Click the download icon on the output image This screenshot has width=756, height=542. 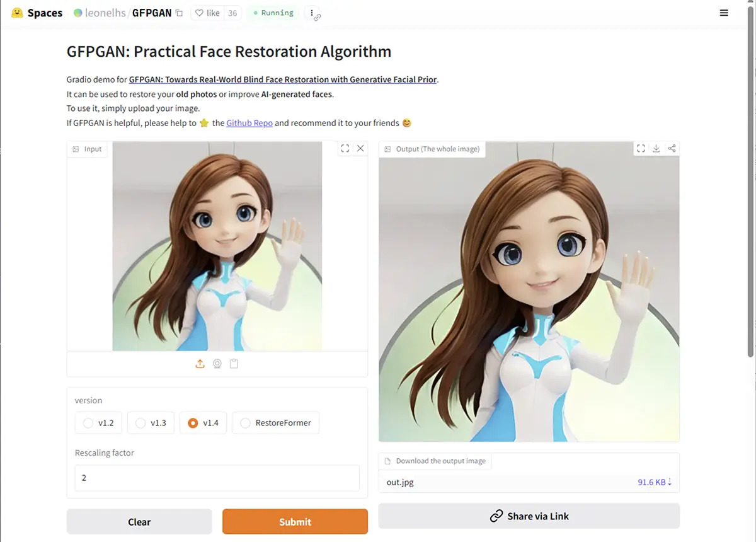(x=656, y=148)
